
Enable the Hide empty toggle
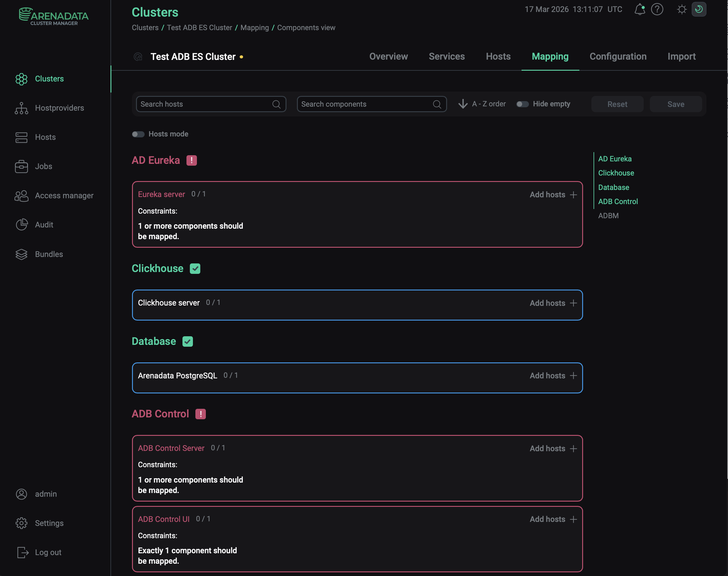coord(522,104)
